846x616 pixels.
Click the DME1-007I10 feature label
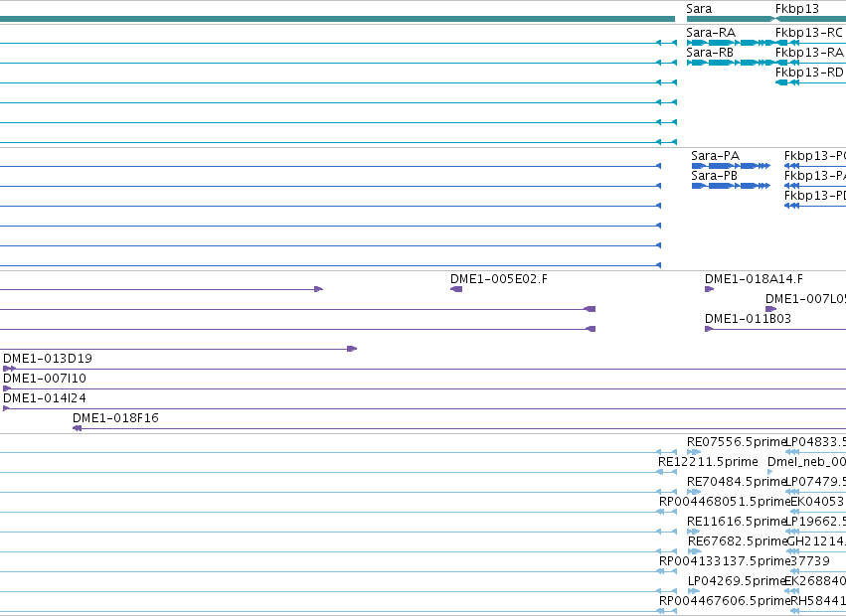[45, 379]
